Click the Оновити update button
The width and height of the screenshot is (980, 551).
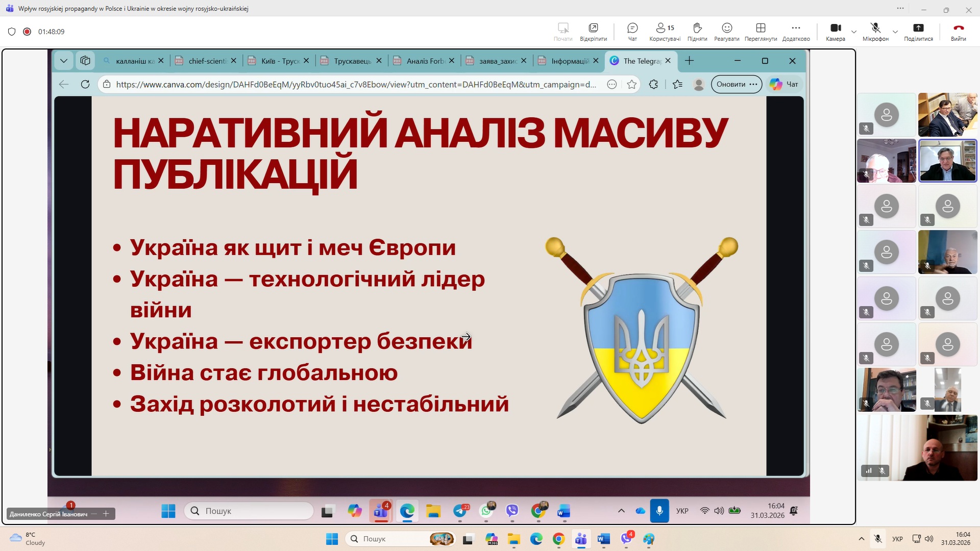coord(737,84)
